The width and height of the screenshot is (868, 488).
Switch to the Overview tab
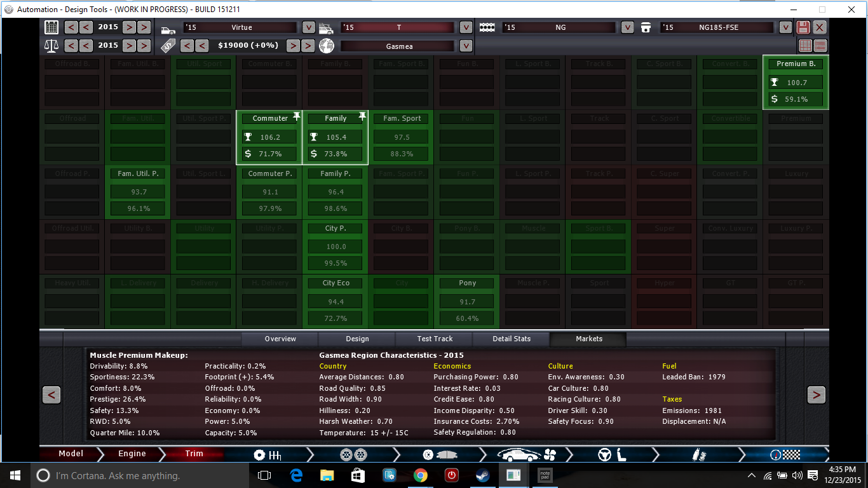point(280,339)
